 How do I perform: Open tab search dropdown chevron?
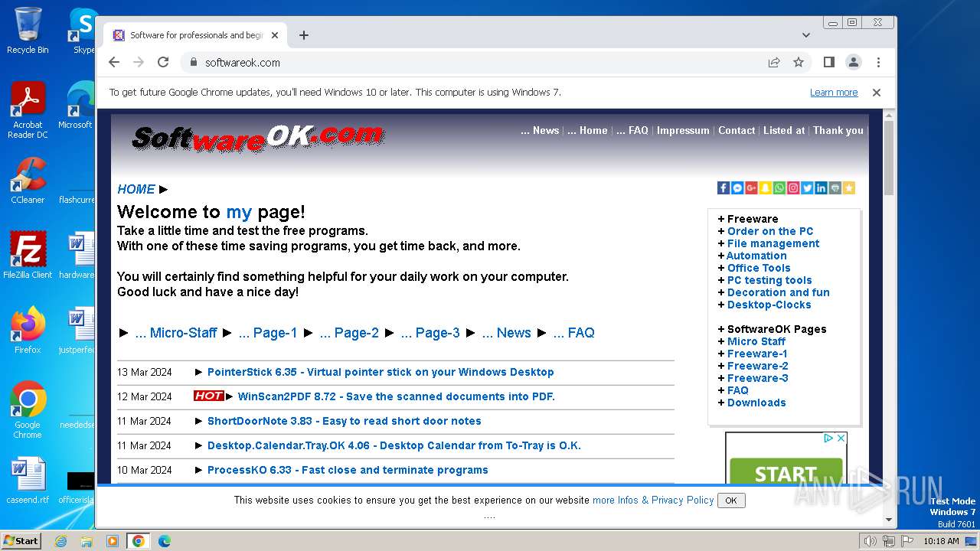click(806, 35)
